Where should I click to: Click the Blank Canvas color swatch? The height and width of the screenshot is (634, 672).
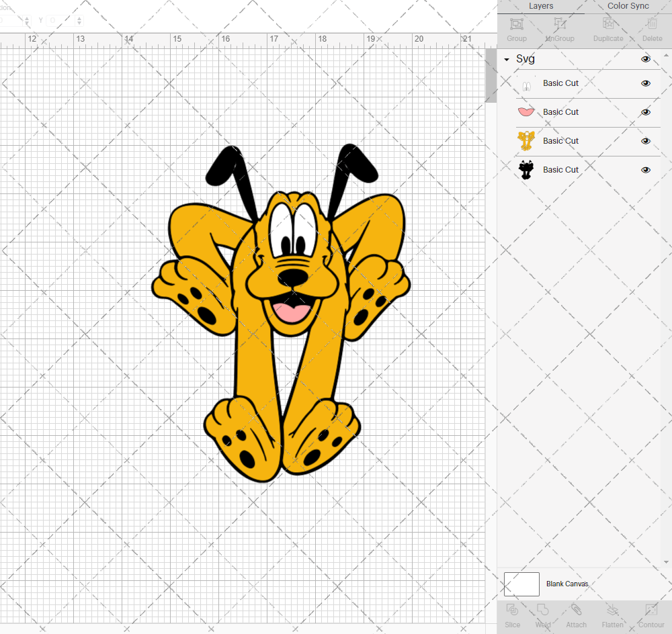[x=521, y=584]
